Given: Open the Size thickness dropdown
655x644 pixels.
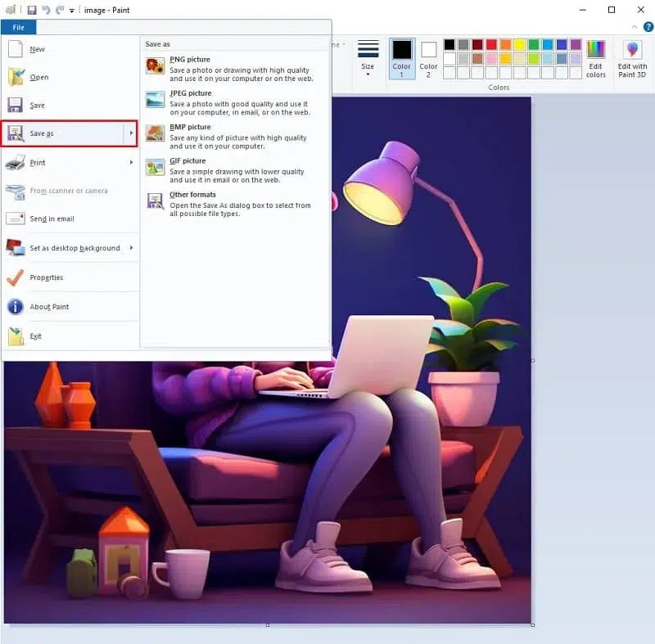Looking at the screenshot, I should [x=368, y=59].
